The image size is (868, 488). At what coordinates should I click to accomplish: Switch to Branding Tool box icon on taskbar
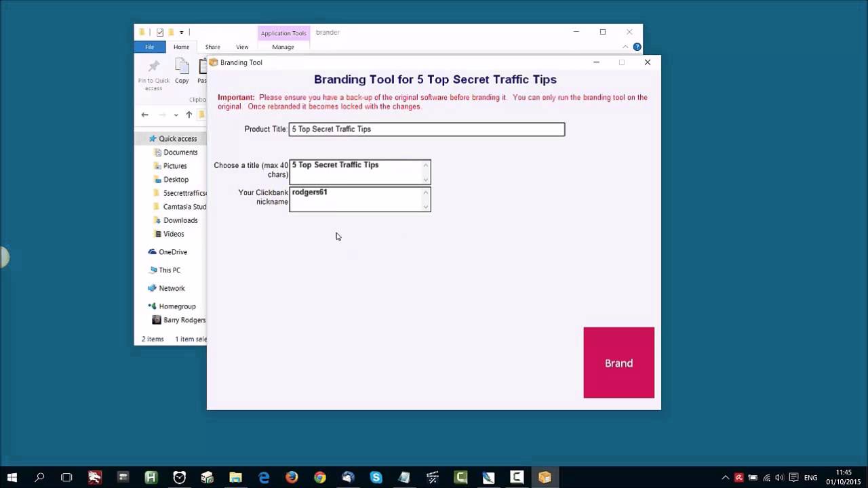(545, 477)
